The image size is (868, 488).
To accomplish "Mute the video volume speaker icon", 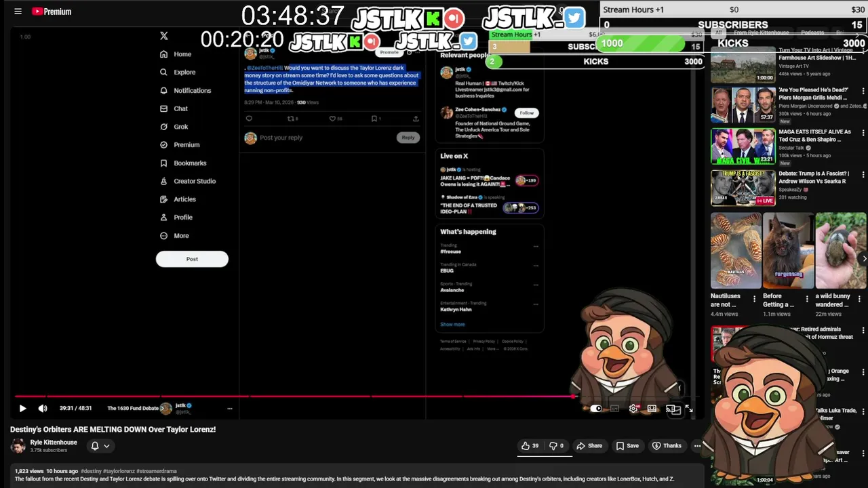I will click(43, 409).
